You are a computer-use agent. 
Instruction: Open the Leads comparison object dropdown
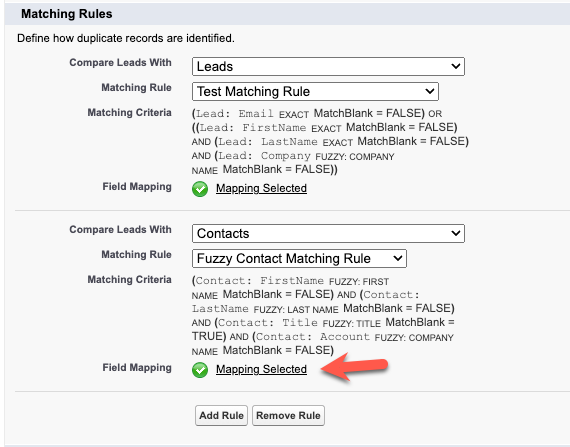click(x=328, y=67)
